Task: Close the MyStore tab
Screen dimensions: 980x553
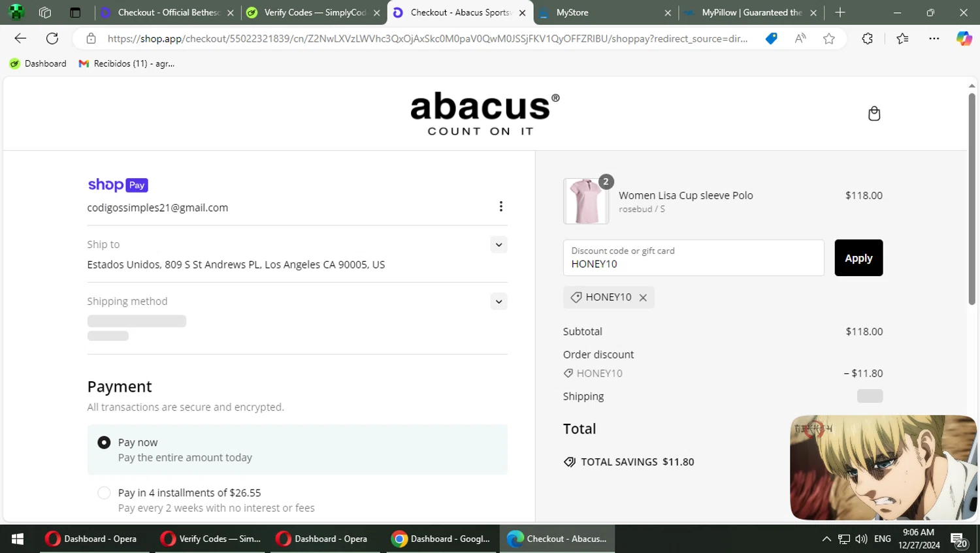Action: 668,12
